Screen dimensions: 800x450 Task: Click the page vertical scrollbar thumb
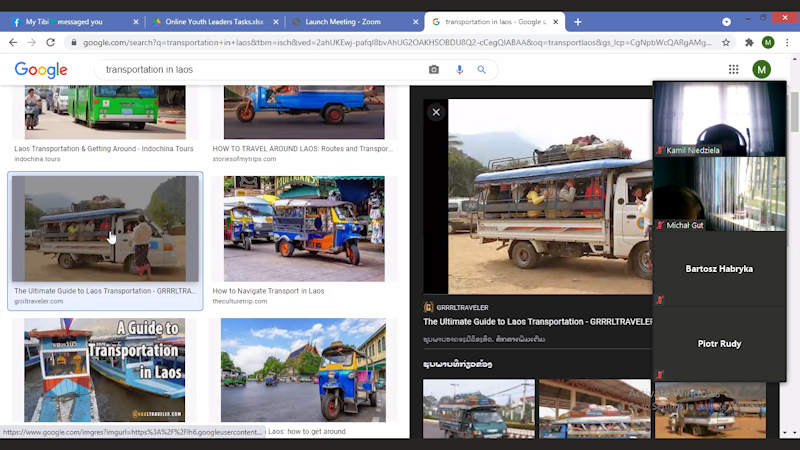pyautogui.click(x=794, y=111)
